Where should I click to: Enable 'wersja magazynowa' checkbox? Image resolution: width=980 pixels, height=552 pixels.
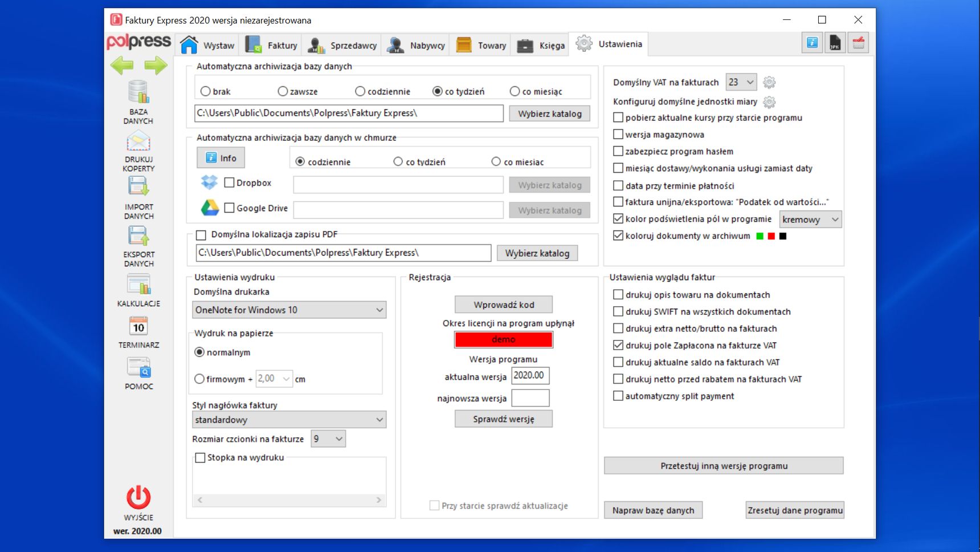point(618,135)
